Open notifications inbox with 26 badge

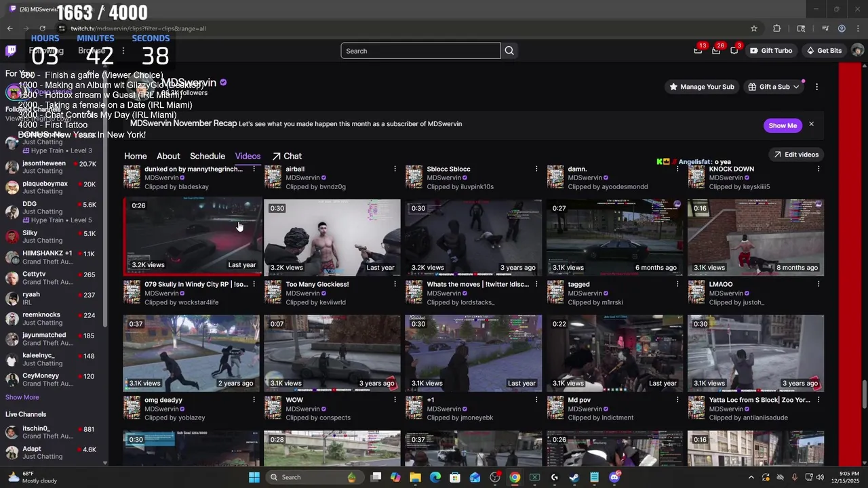pyautogui.click(x=716, y=51)
